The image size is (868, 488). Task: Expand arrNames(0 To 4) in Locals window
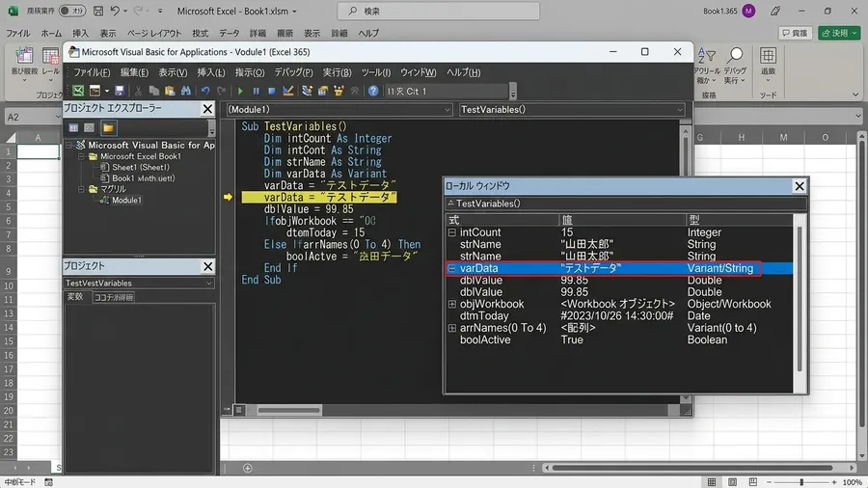click(451, 328)
